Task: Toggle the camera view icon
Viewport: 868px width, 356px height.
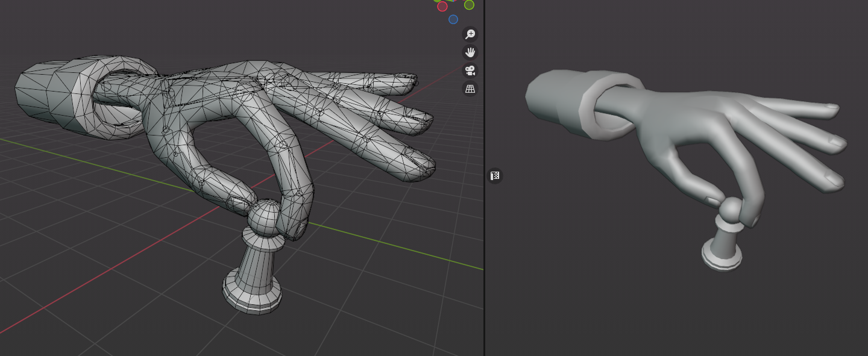Action: [470, 70]
